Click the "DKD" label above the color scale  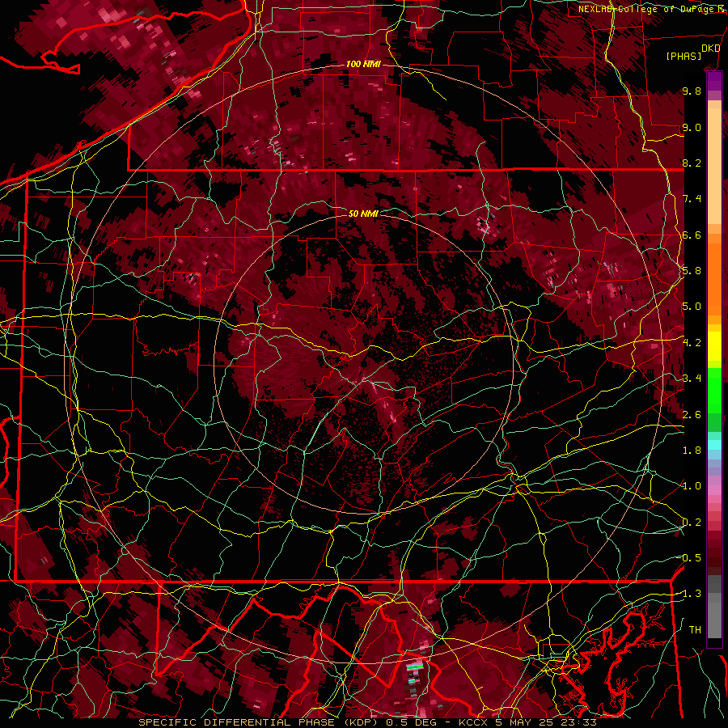[x=711, y=49]
